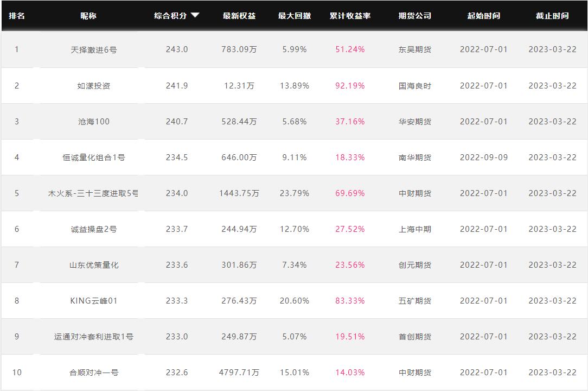Click the 233.7 score cell
Viewport: 588px width, 391px height.
177,229
